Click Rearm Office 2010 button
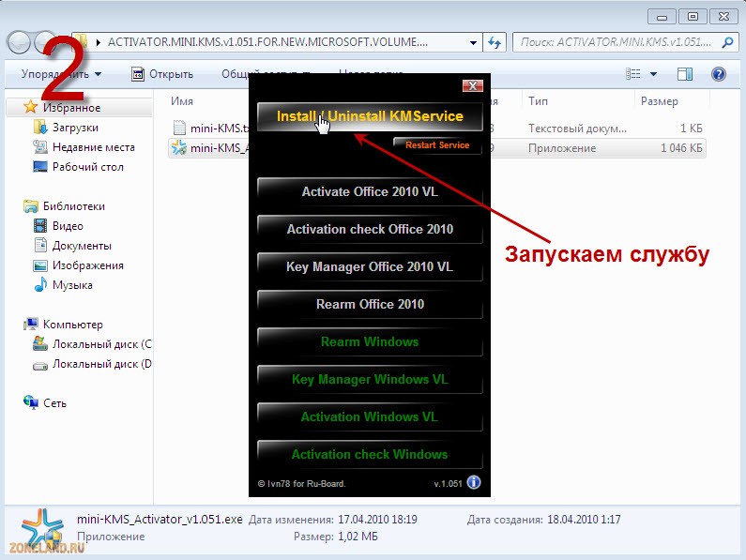 [370, 305]
